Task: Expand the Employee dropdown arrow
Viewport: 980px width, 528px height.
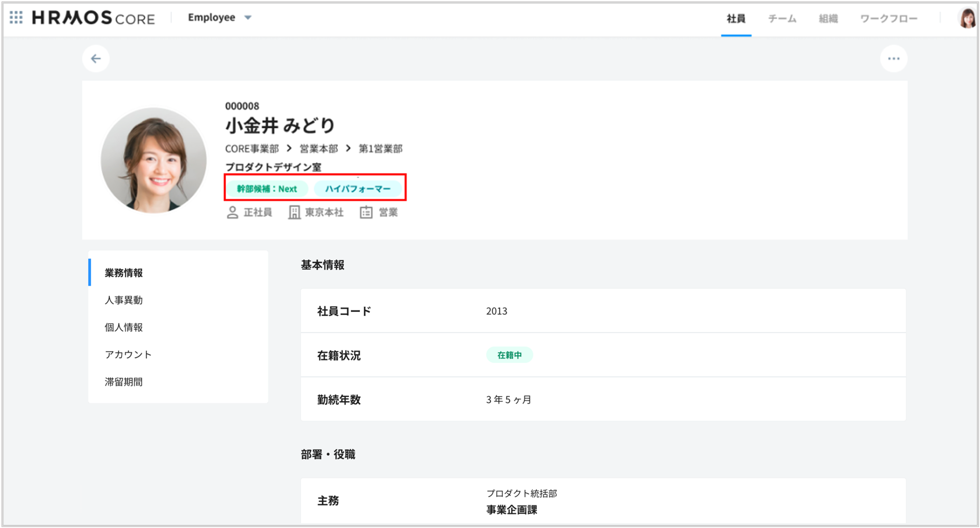Action: tap(248, 17)
